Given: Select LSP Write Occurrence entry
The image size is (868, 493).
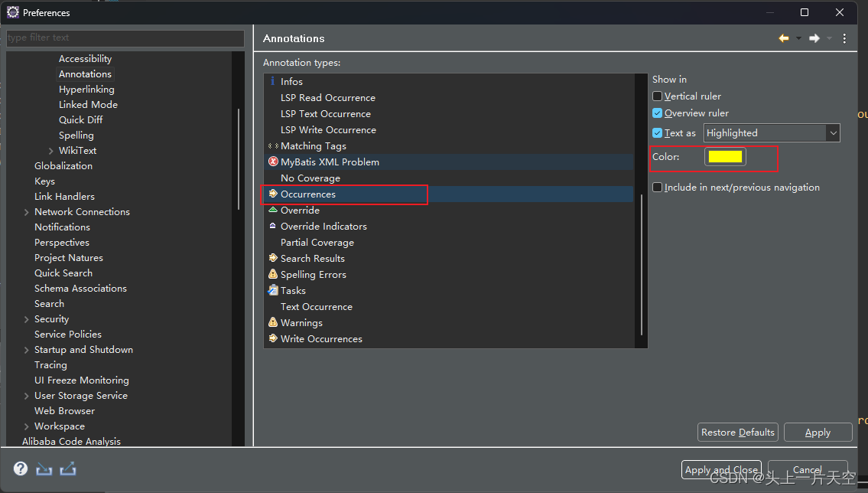Looking at the screenshot, I should click(328, 129).
